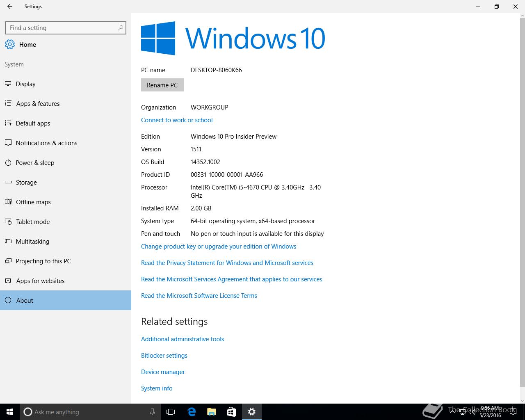Open Device manager link
The width and height of the screenshot is (525, 420).
pyautogui.click(x=163, y=372)
